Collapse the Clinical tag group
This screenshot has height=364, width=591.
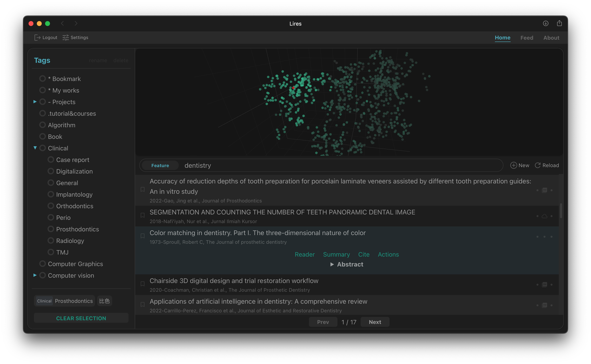point(35,148)
